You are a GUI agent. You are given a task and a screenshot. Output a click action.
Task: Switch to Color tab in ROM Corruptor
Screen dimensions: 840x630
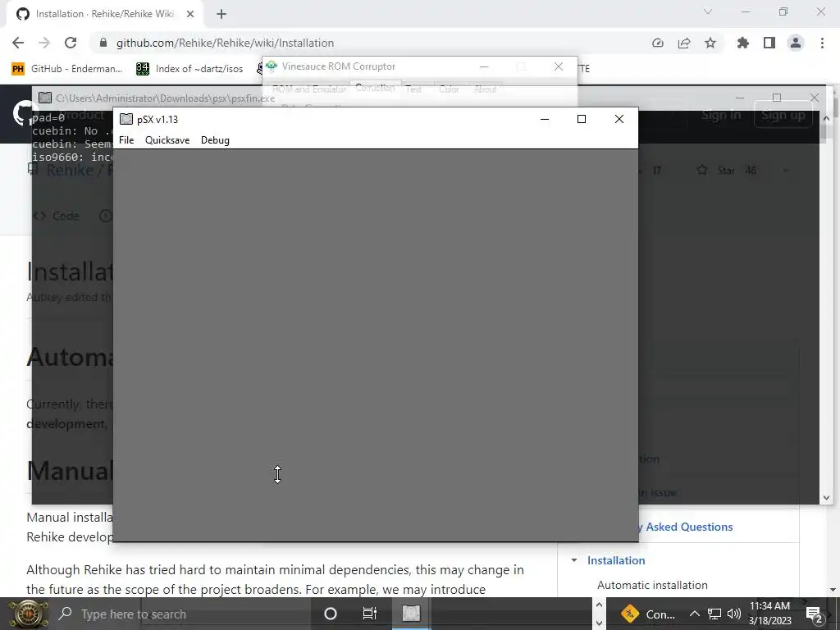click(x=449, y=89)
